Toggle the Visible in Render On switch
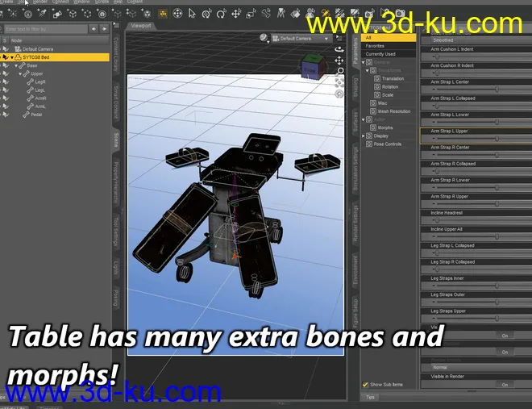The height and width of the screenshot is (409, 532). click(x=505, y=385)
